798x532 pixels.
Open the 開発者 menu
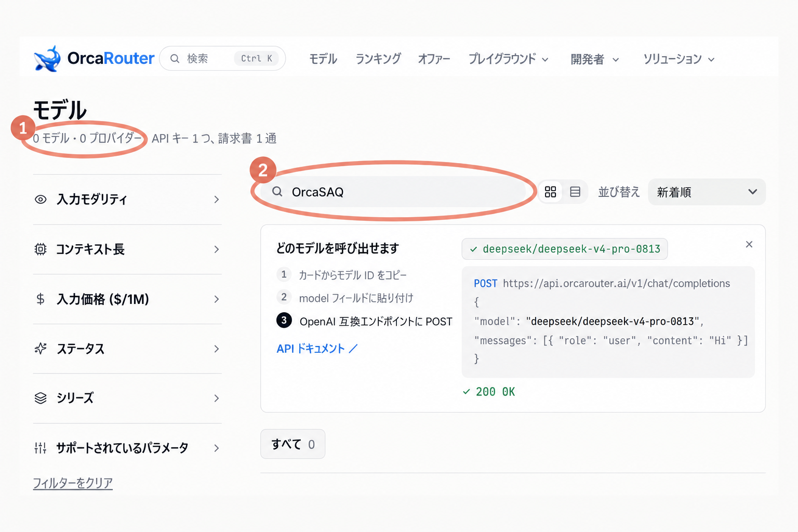595,59
